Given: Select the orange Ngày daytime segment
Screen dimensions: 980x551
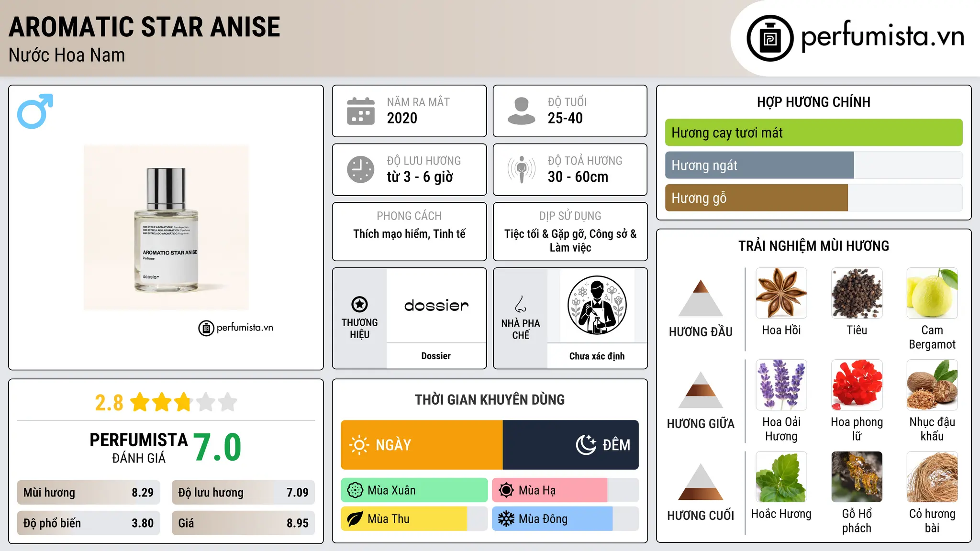Looking at the screenshot, I should point(422,445).
